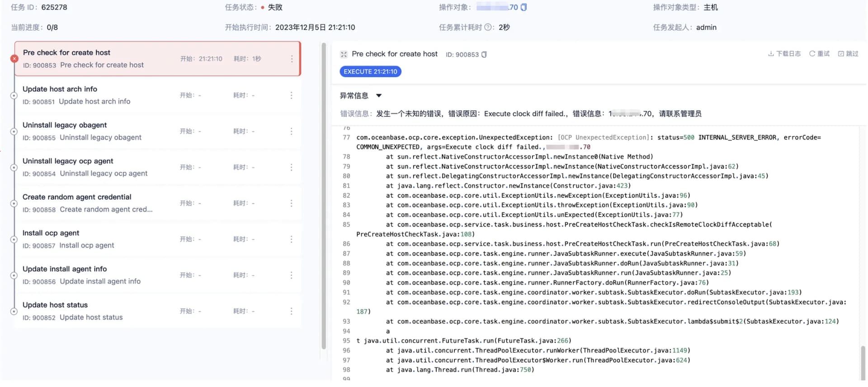Open more options for Pre check for create host

292,59
